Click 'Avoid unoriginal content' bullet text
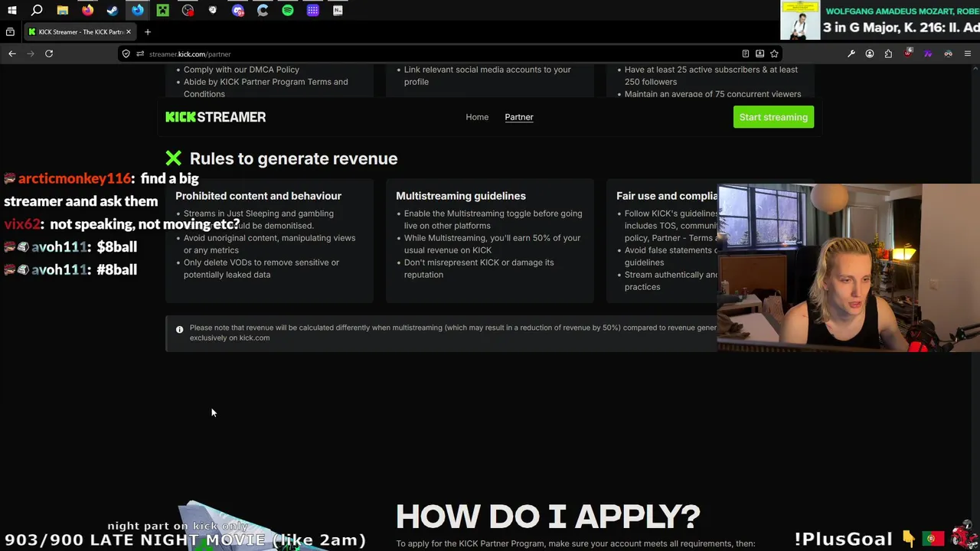980x551 pixels. pyautogui.click(x=269, y=244)
